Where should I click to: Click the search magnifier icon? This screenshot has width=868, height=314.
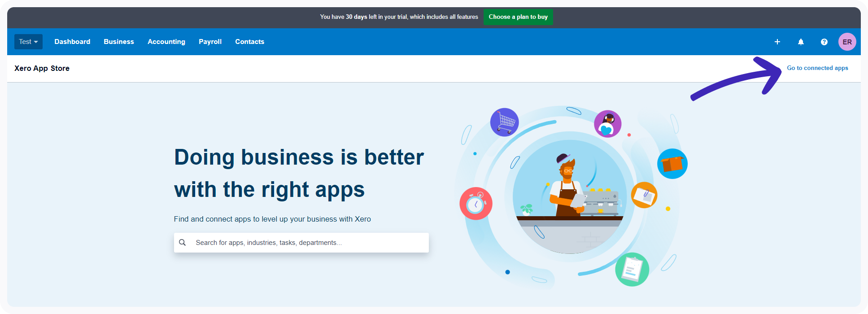tap(182, 243)
